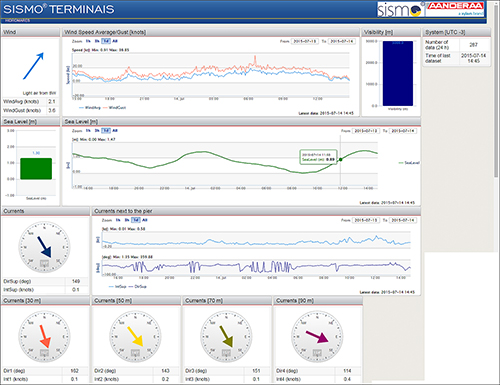Set Currents next to pier zoom to 1h
Viewport: 500px width, 385px height.
tap(118, 220)
